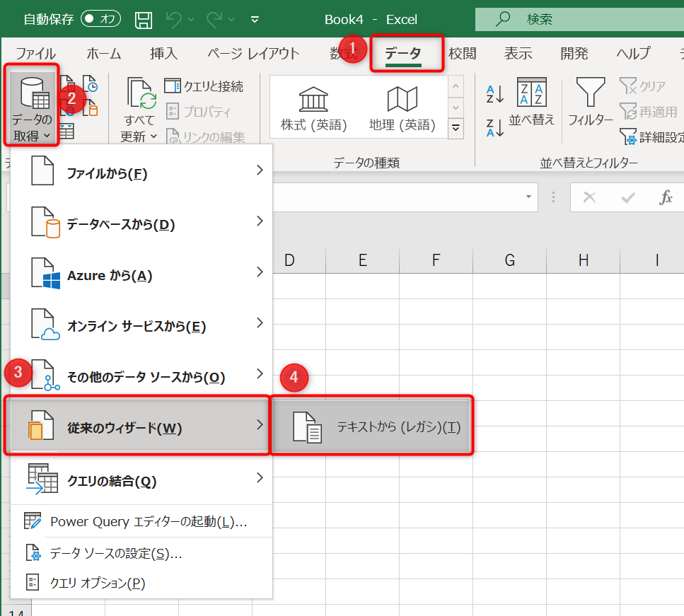Select the 株式 (英語) data type
This screenshot has height=616, width=684.
[313, 107]
